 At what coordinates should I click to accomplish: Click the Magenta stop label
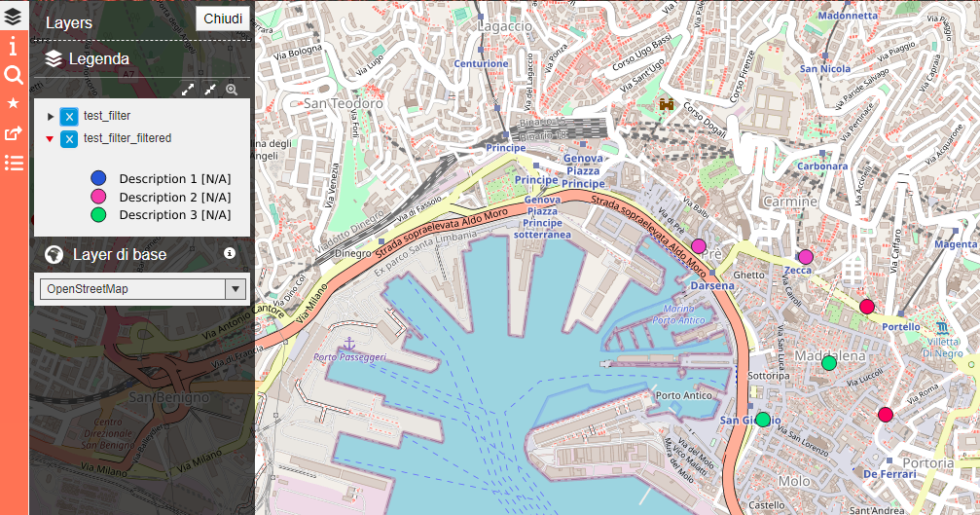pyautogui.click(x=956, y=244)
